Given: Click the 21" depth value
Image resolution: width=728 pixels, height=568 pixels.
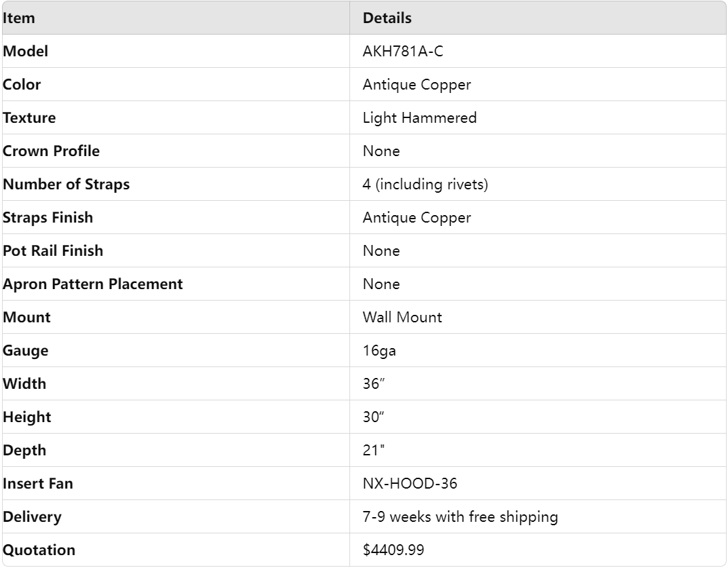Looking at the screenshot, I should pyautogui.click(x=374, y=451).
